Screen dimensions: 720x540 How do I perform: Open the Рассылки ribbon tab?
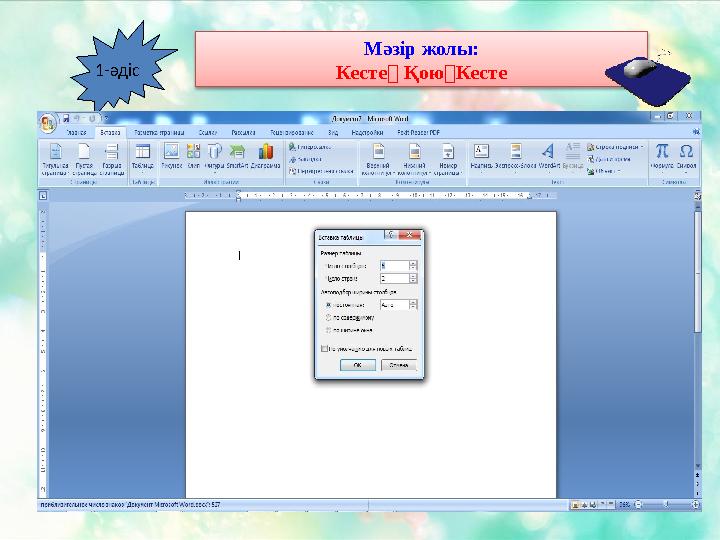(243, 132)
